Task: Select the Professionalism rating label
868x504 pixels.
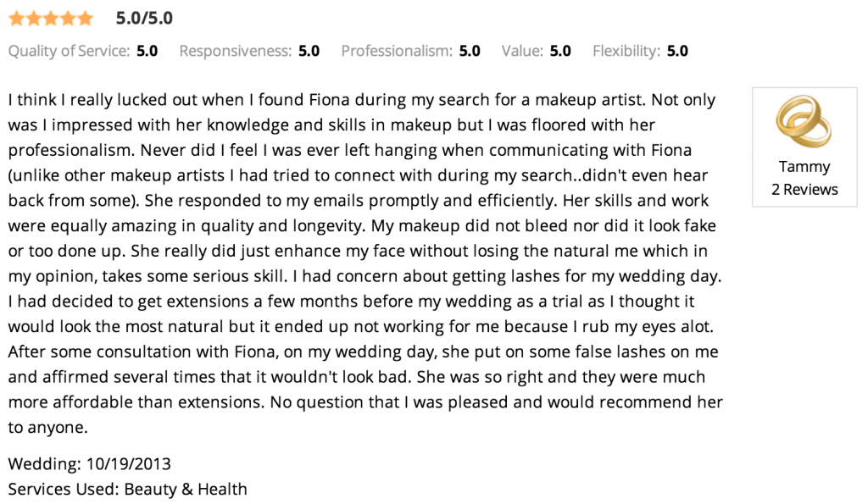Action: pos(397,51)
